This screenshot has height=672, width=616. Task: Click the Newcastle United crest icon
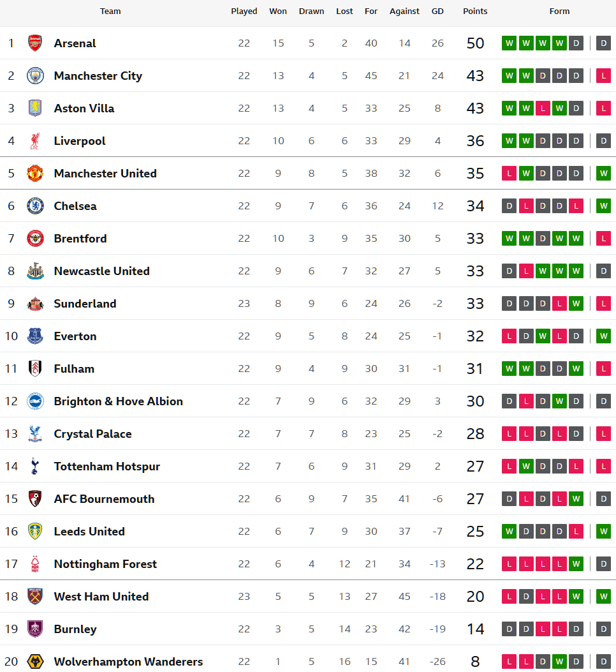coord(35,271)
